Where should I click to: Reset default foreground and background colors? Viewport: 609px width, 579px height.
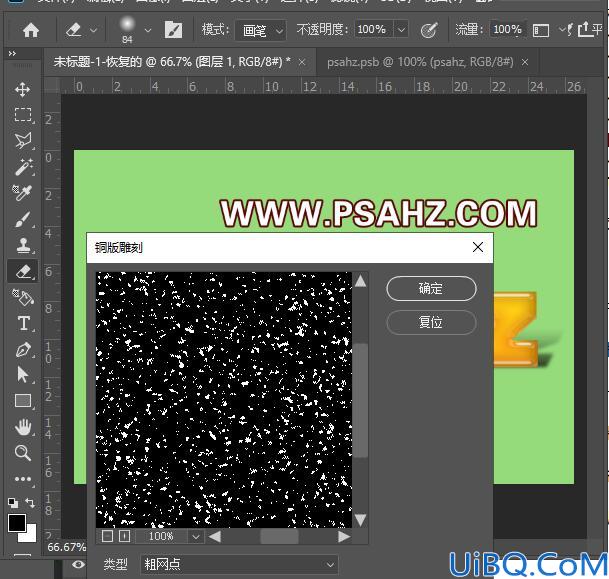pos(13,503)
